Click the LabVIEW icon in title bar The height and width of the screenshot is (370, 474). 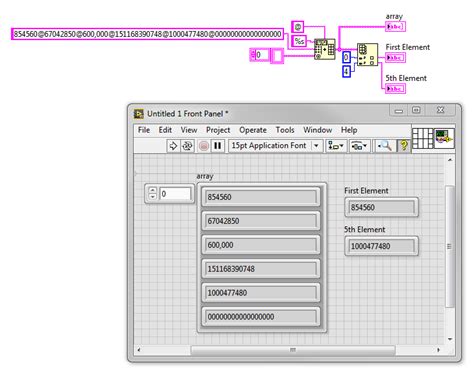(x=139, y=114)
